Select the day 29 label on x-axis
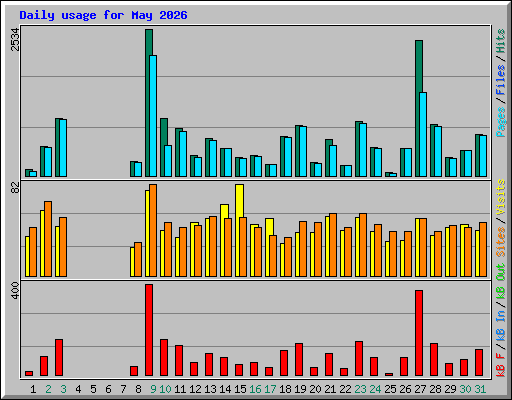512x400 pixels. click(x=450, y=389)
